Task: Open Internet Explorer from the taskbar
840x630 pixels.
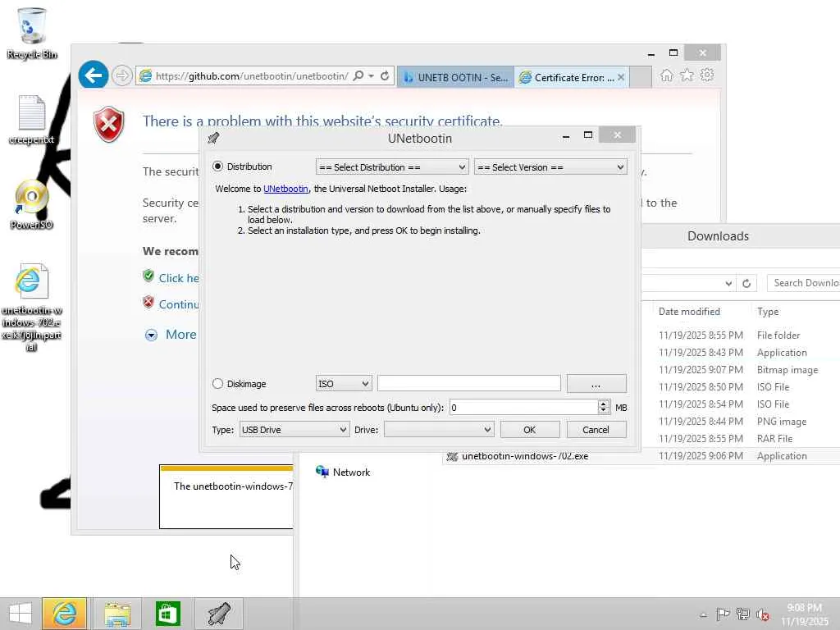Action: 64,614
